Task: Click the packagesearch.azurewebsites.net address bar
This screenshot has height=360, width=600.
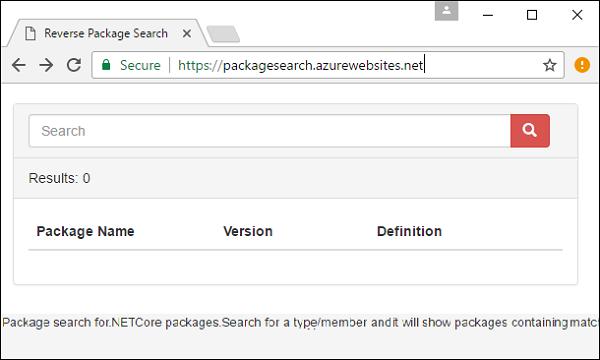Action: coord(300,65)
